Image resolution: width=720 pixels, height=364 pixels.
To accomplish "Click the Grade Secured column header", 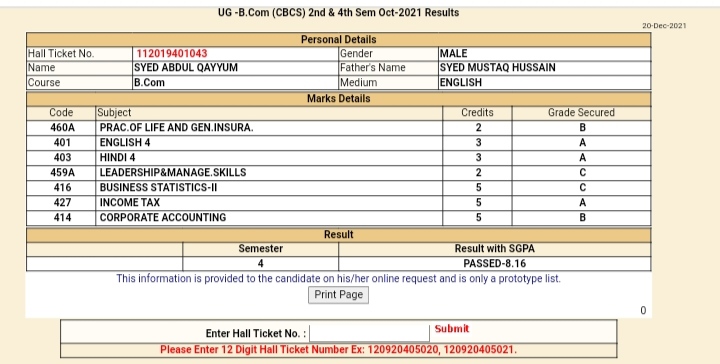I will (581, 112).
